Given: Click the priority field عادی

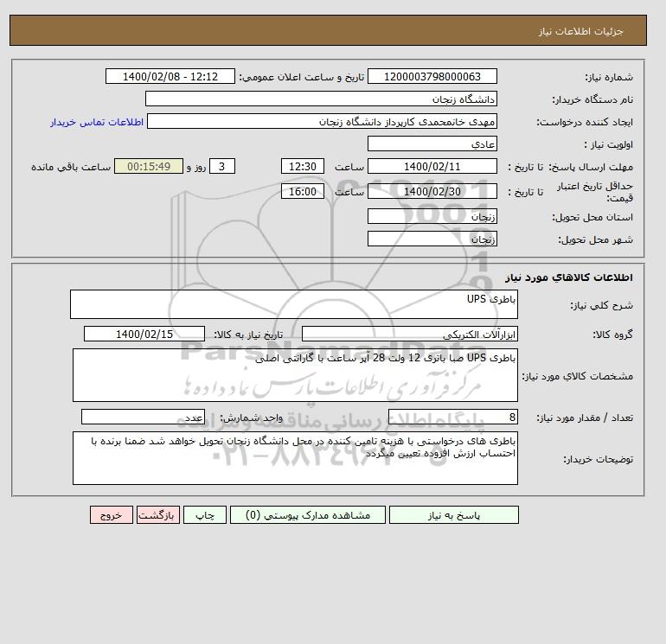Looking at the screenshot, I should point(432,143).
